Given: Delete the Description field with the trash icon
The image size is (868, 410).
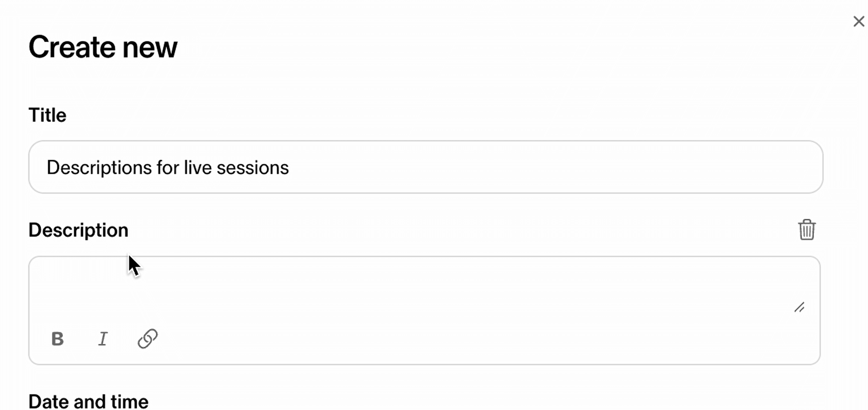Looking at the screenshot, I should [x=807, y=230].
